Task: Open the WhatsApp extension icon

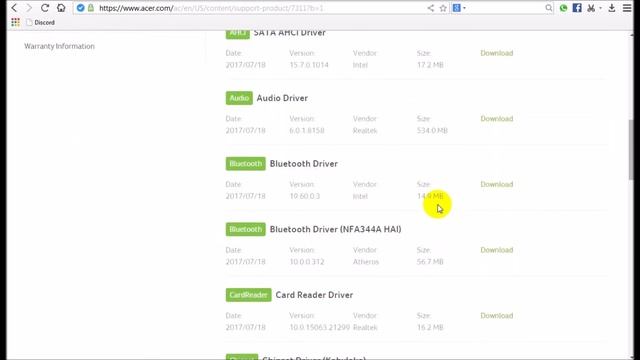Action: point(563,8)
